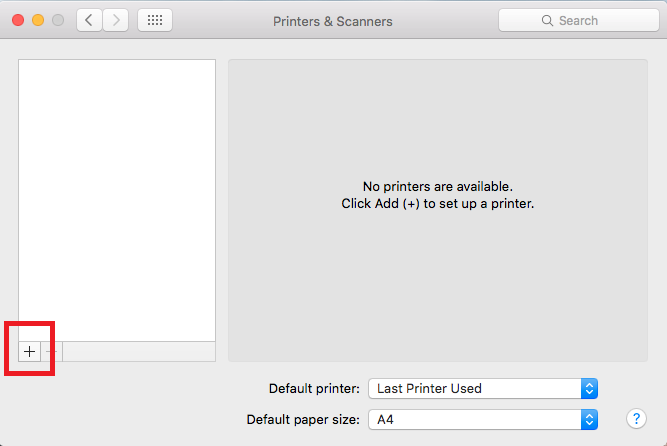Screen dimensions: 667x446
Task: Click the Printers & Scanners window title
Action: click(333, 21)
